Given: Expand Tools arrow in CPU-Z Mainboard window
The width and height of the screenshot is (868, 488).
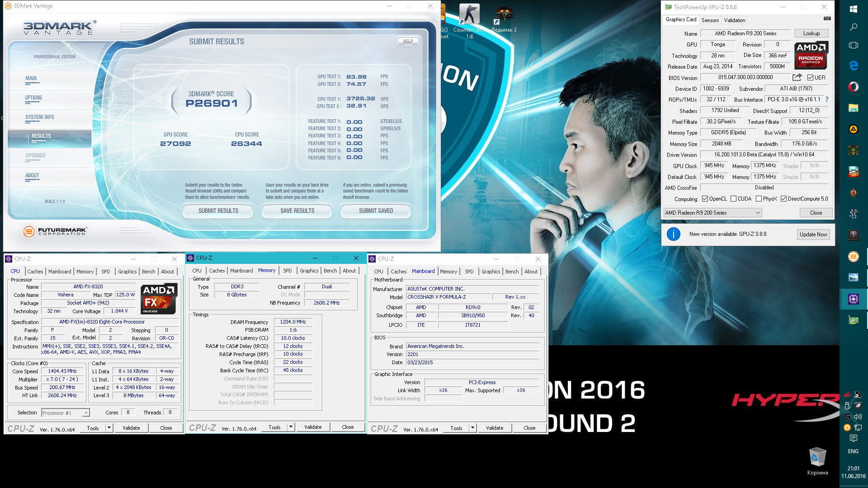Looking at the screenshot, I should click(472, 427).
